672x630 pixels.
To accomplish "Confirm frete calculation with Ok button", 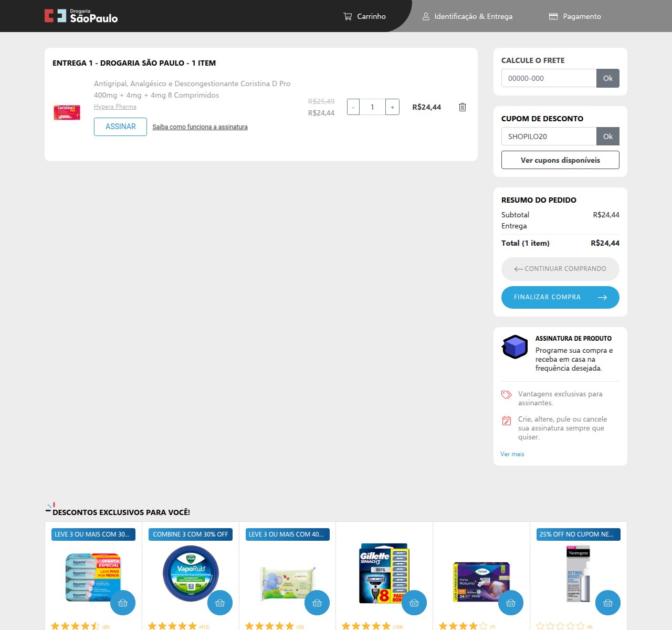I will point(608,78).
